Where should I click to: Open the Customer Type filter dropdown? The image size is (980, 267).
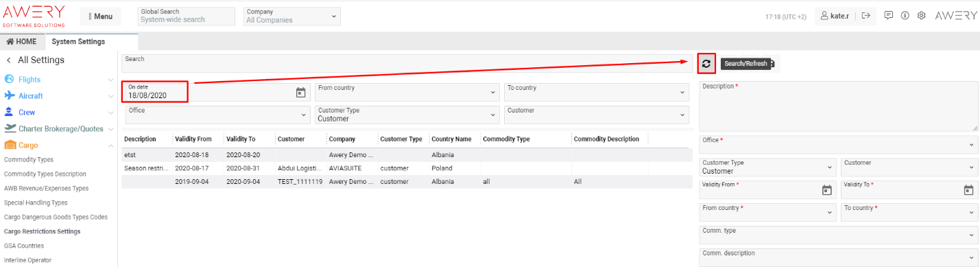click(x=408, y=115)
